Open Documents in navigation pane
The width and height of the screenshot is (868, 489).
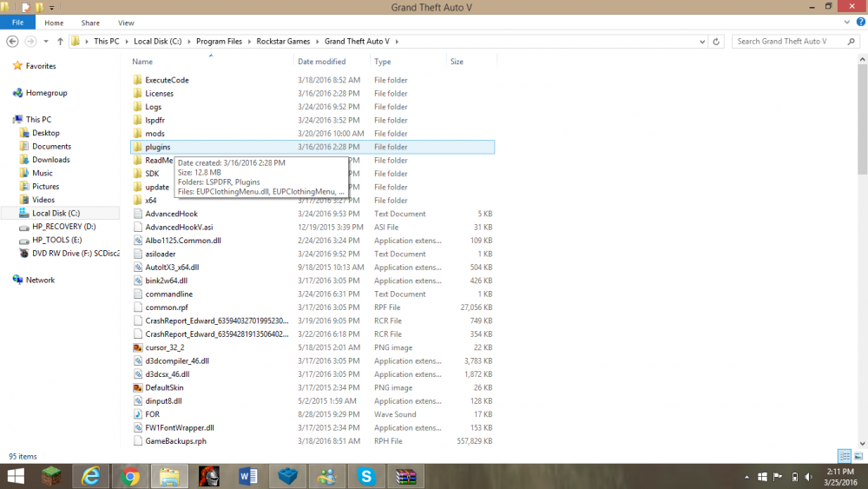[51, 146]
